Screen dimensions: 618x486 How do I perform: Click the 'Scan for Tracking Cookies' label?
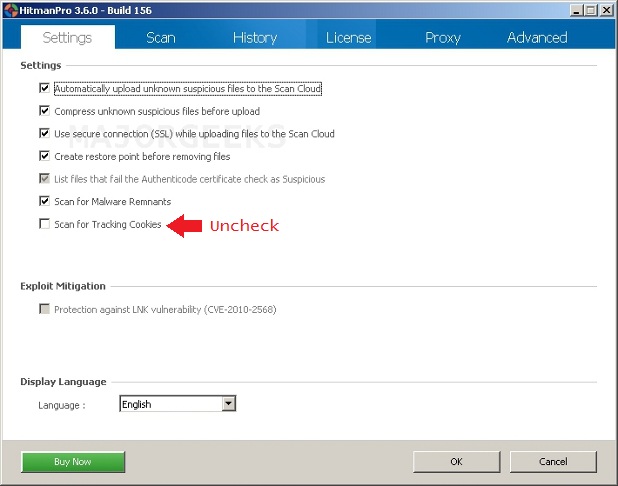coord(108,224)
